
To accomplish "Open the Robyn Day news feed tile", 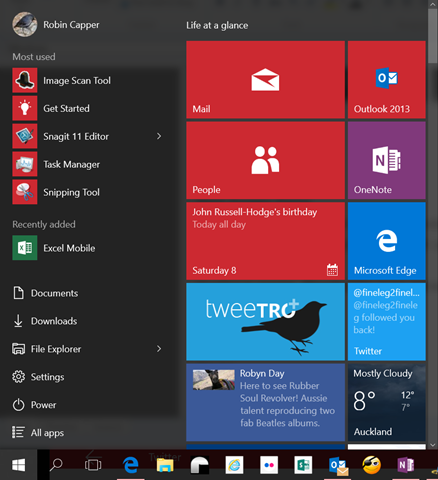I will [x=265, y=402].
